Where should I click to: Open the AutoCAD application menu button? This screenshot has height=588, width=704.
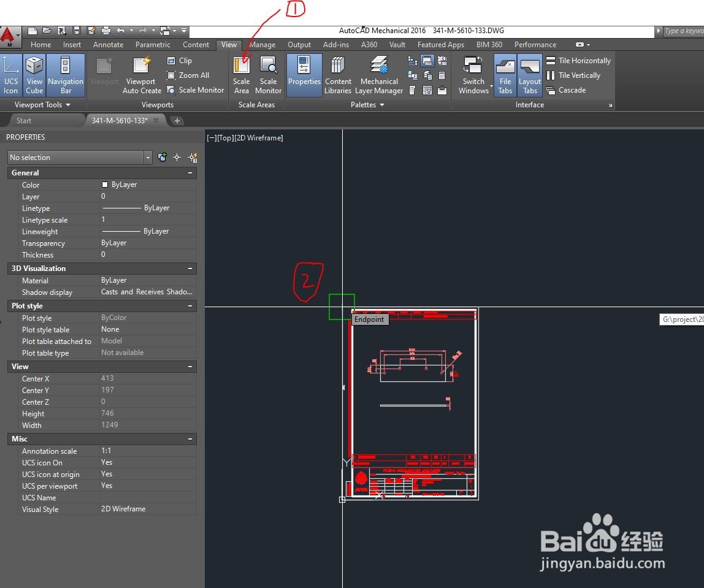tap(10, 37)
